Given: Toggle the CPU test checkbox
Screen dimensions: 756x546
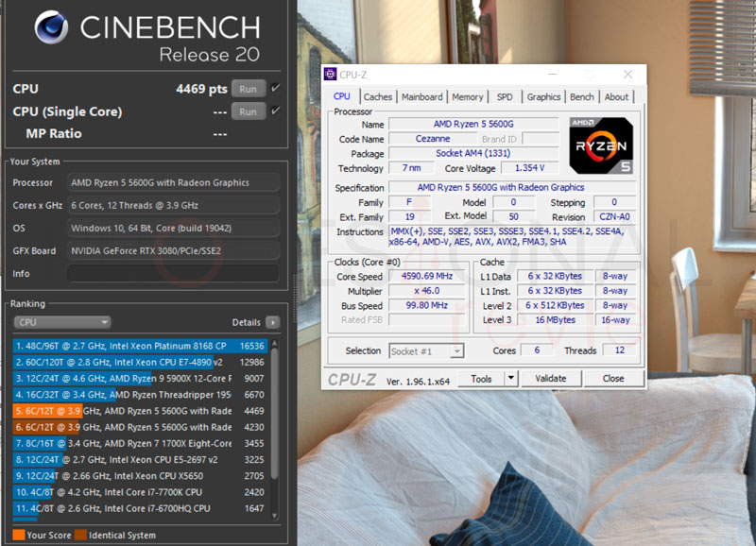Looking at the screenshot, I should [275, 88].
